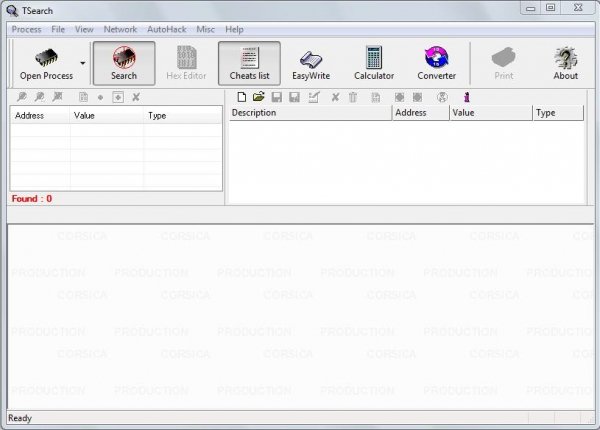Viewport: 600px width, 430px height.
Task: Click the search results copy sheet icon
Action: (x=83, y=97)
